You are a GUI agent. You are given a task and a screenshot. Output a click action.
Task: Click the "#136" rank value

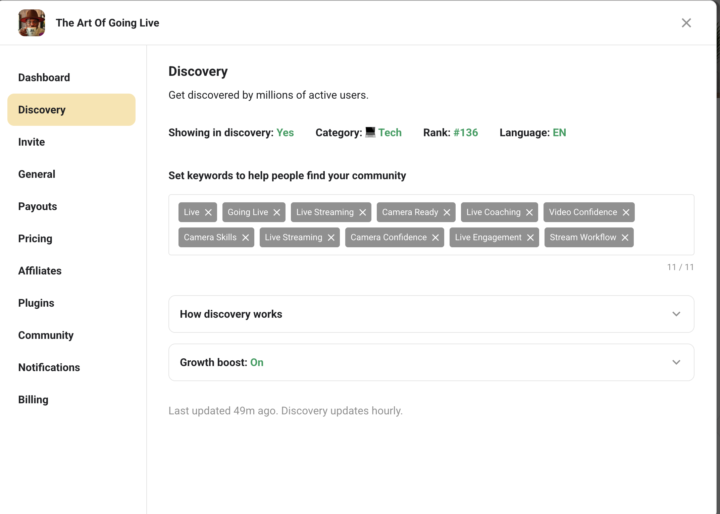click(466, 133)
